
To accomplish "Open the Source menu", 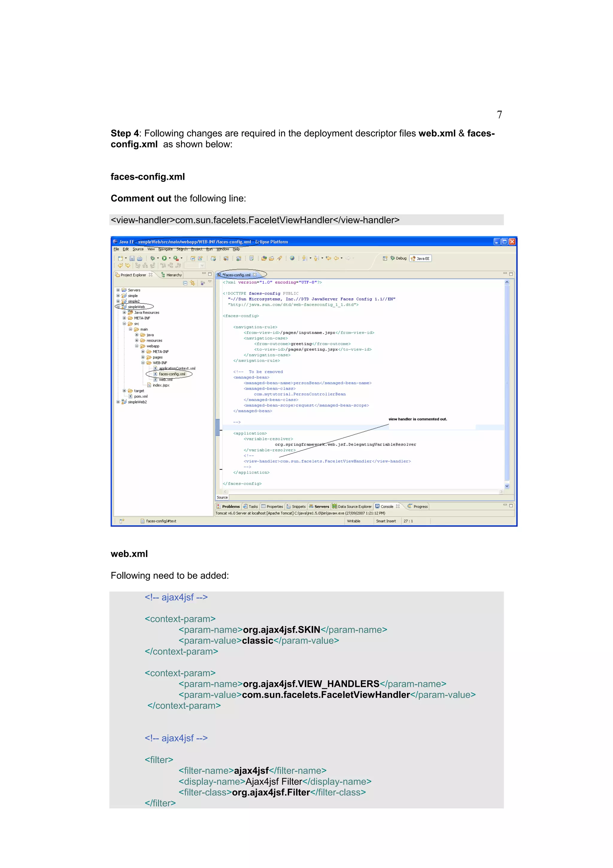I will click(138, 249).
